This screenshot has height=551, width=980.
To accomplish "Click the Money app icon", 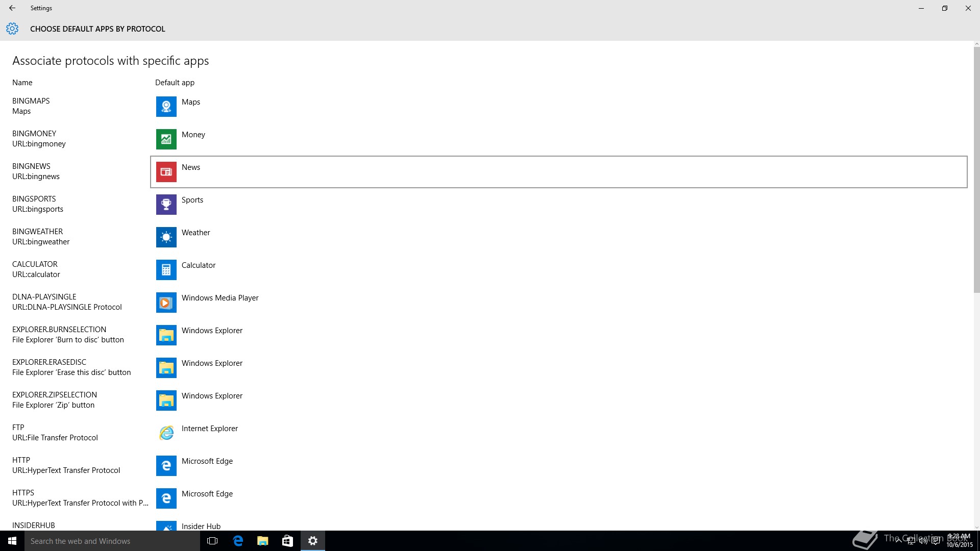I will [166, 139].
